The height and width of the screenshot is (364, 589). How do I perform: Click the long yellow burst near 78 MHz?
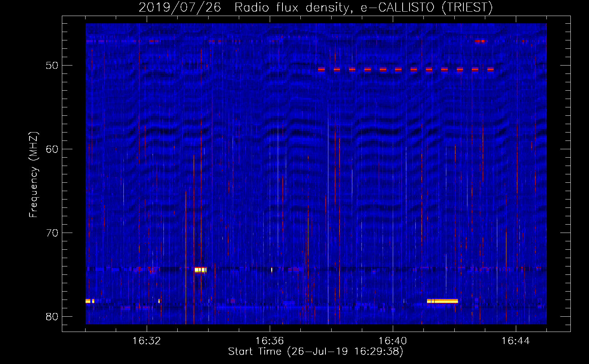click(442, 301)
